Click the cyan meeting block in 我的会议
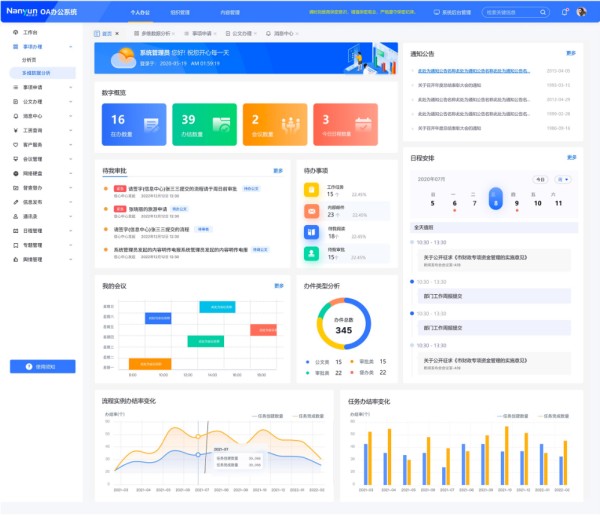 tap(217, 307)
